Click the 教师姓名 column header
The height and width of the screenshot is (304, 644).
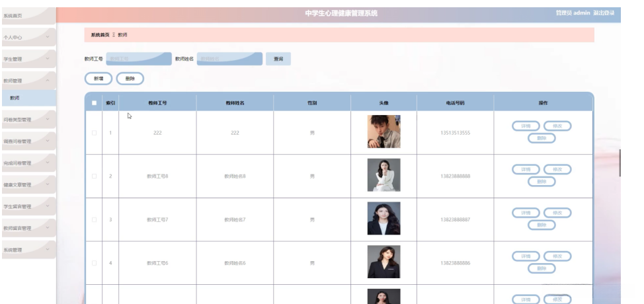click(235, 103)
